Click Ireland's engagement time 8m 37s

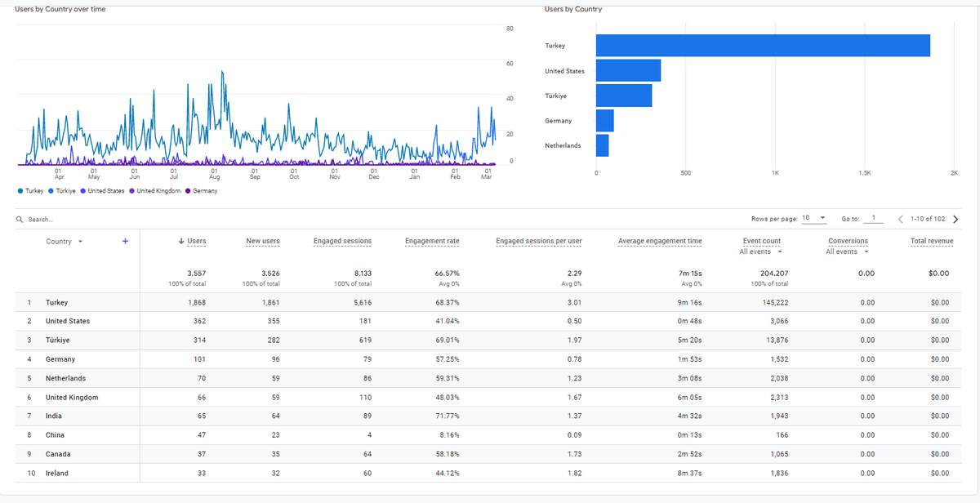click(690, 474)
